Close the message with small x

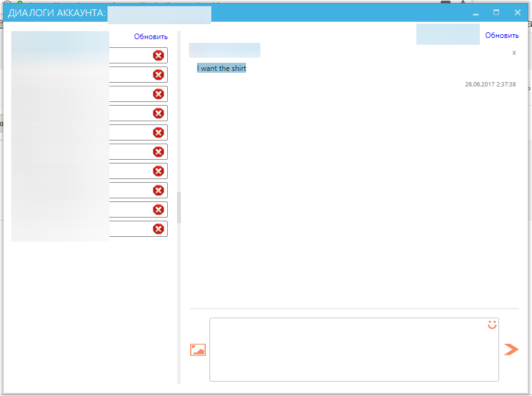coord(514,53)
